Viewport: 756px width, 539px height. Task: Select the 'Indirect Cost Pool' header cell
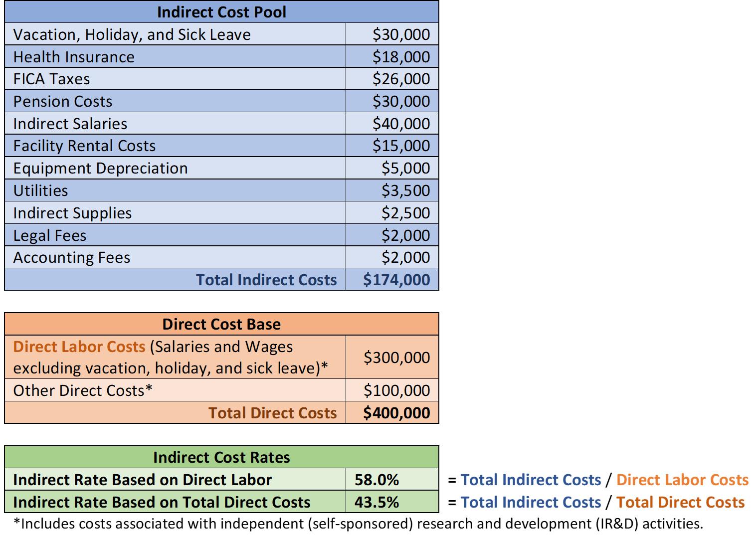click(221, 11)
